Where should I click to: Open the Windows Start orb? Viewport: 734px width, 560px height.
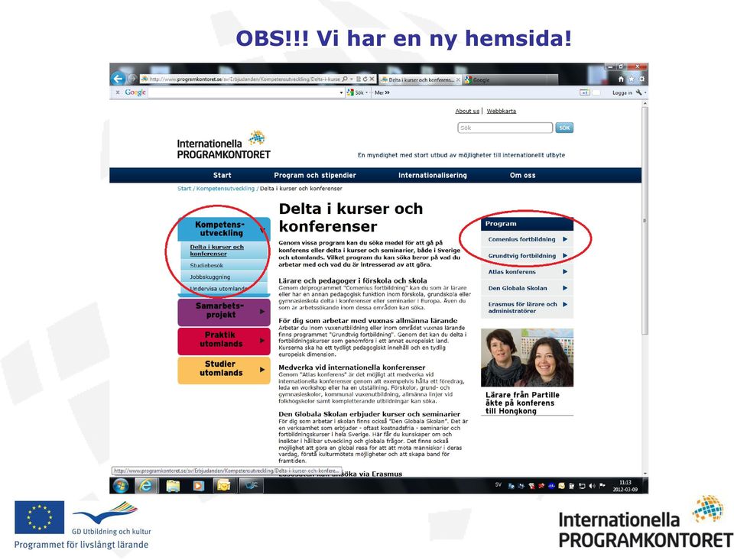pyautogui.click(x=121, y=486)
